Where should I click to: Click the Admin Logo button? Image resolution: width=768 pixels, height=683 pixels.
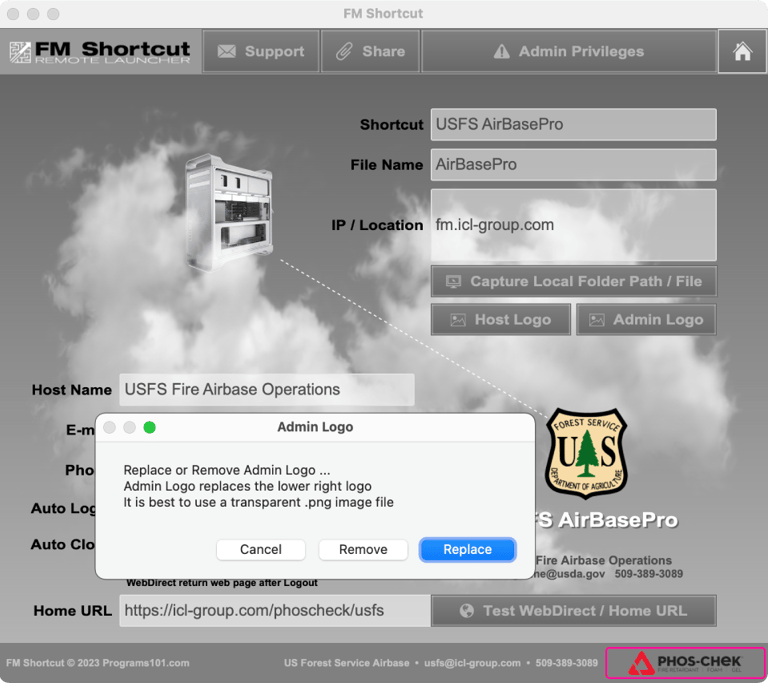point(647,320)
